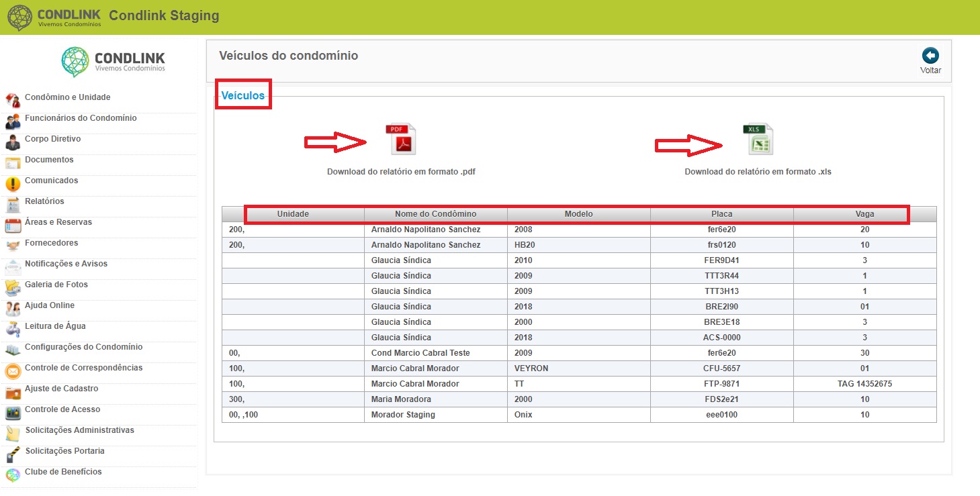Screen dimensions: 980x496
Task: Click the Relatórios icon
Action: 13,205
